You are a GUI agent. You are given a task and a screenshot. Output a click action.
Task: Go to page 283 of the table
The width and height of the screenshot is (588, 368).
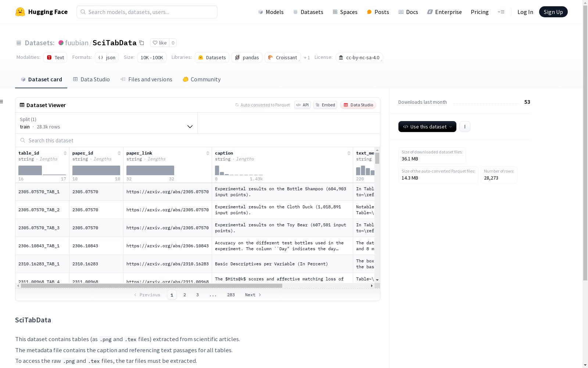[231, 295]
